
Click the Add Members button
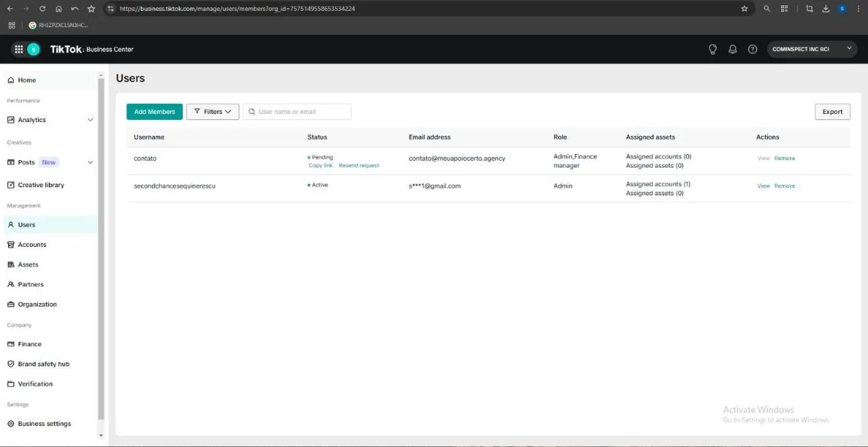click(155, 112)
